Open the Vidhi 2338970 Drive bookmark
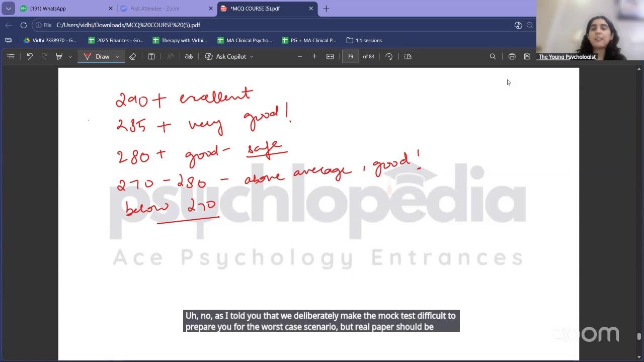Image resolution: width=644 pixels, height=362 pixels. pos(50,40)
